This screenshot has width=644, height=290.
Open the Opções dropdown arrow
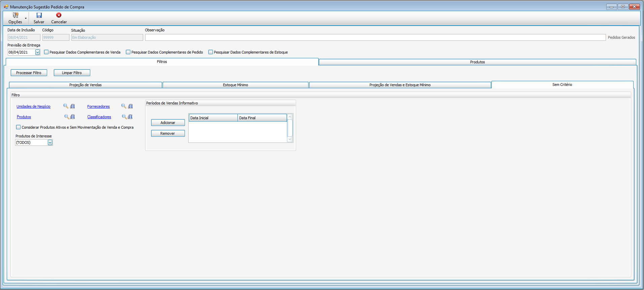pos(26,18)
